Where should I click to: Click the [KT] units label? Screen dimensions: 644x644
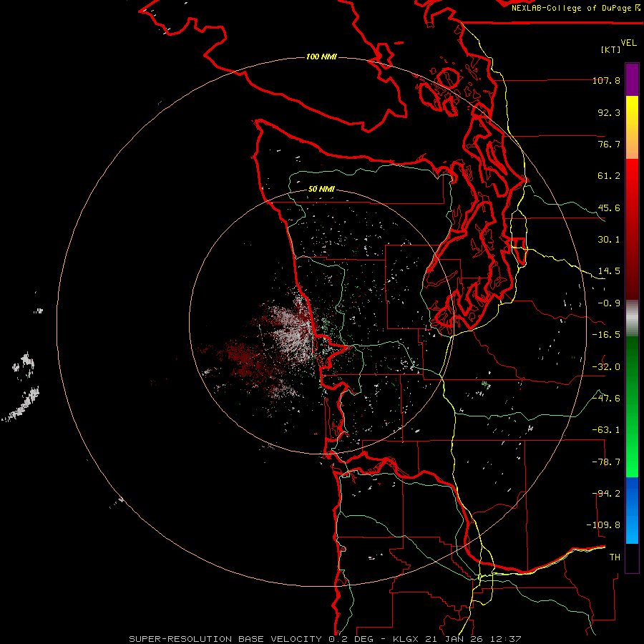click(x=611, y=49)
